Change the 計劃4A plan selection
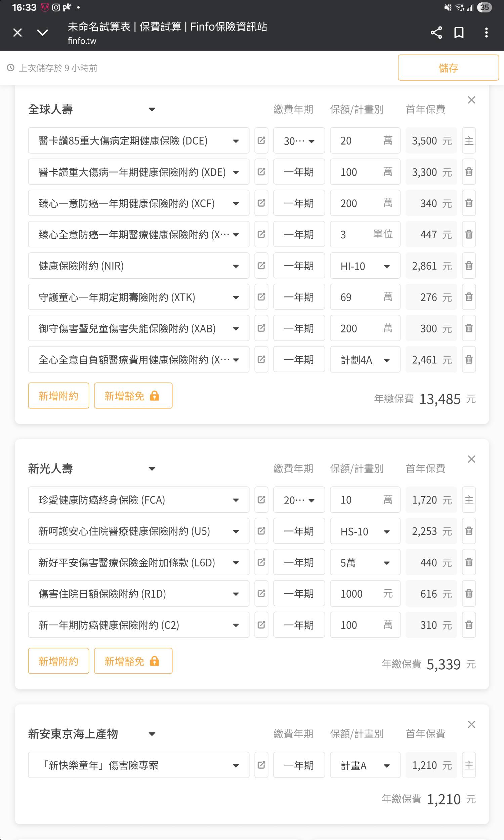 click(365, 360)
